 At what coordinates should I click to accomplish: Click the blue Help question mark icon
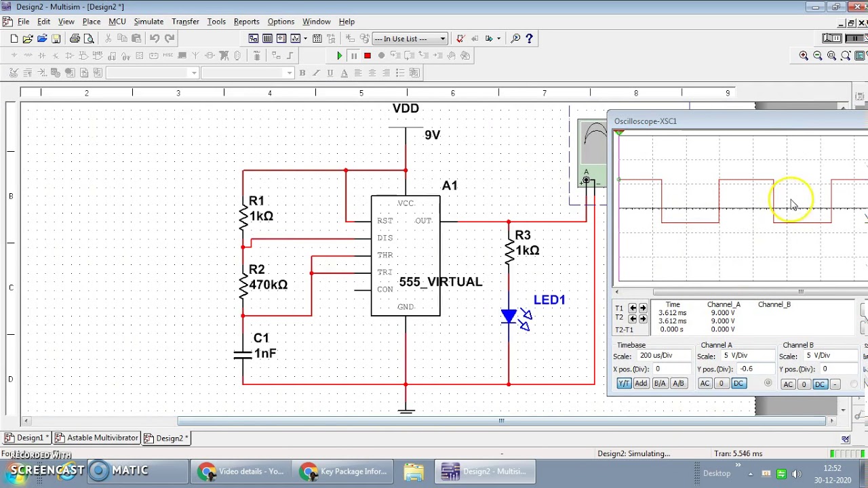pos(530,39)
